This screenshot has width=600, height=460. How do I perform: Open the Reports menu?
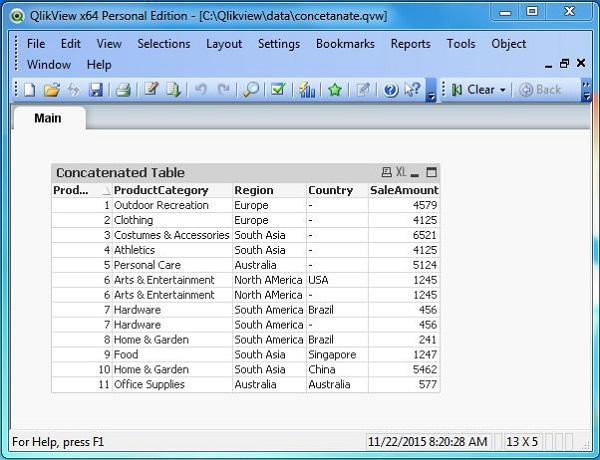point(411,44)
